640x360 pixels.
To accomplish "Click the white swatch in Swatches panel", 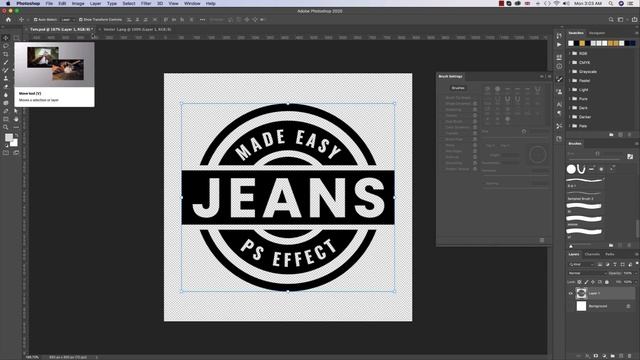I will pos(571,43).
